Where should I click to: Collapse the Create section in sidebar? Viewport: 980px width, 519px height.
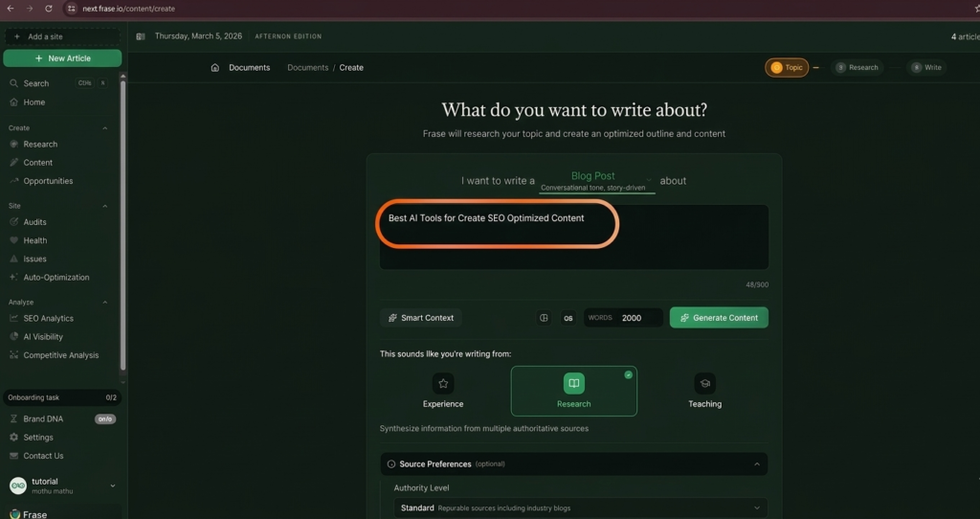pos(105,128)
